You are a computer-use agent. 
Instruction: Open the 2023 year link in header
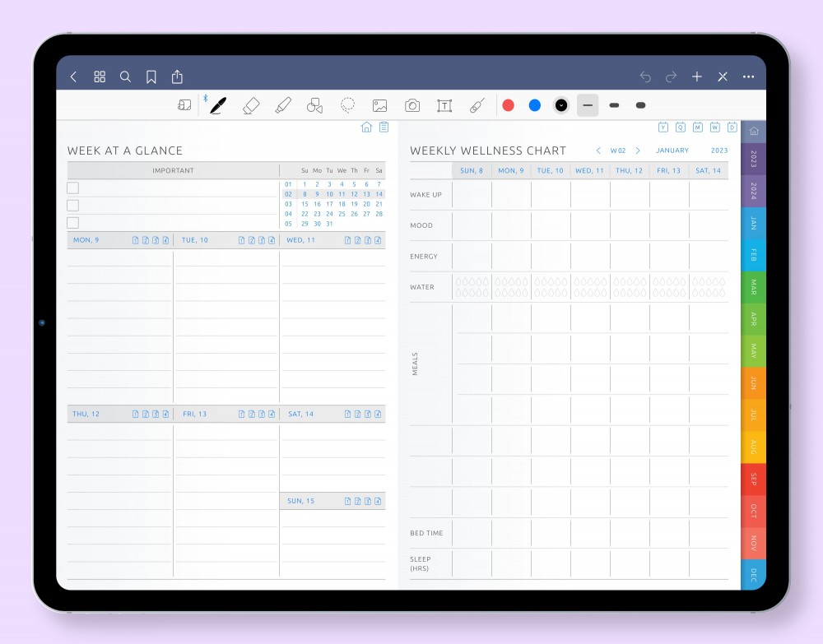click(x=719, y=151)
